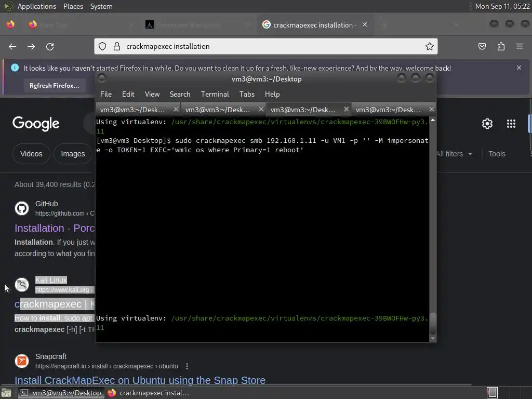Open a new Firefox tab with the plus button
The image size is (532, 399).
(x=384, y=25)
